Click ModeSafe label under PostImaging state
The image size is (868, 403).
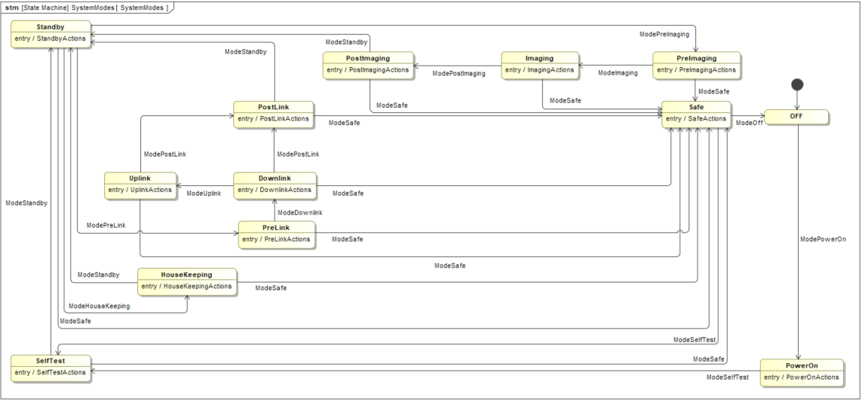coord(392,105)
